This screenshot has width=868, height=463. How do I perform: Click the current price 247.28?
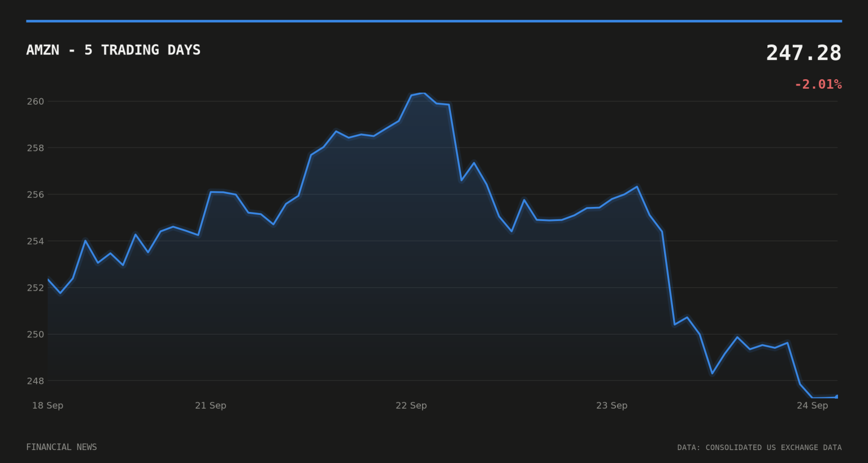click(804, 53)
